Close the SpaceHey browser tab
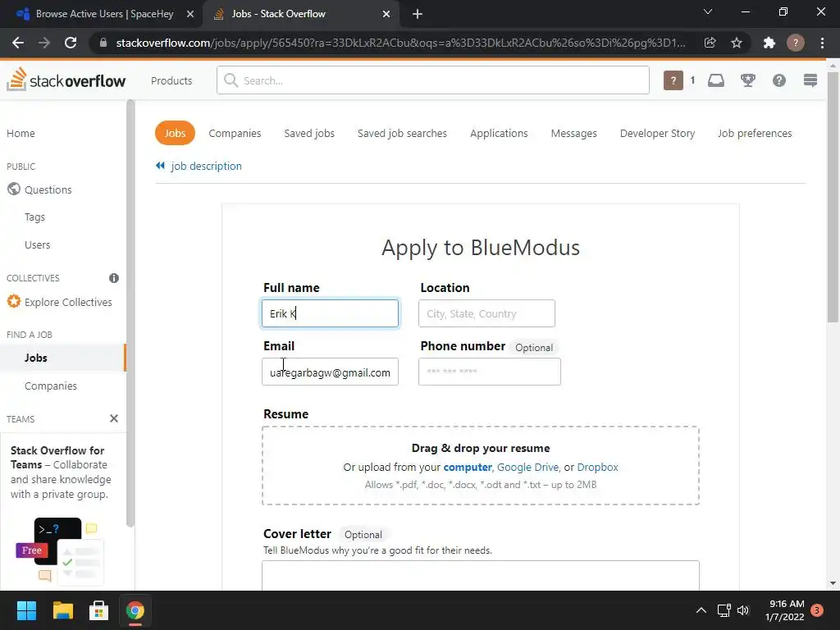This screenshot has width=840, height=630. coord(190,15)
